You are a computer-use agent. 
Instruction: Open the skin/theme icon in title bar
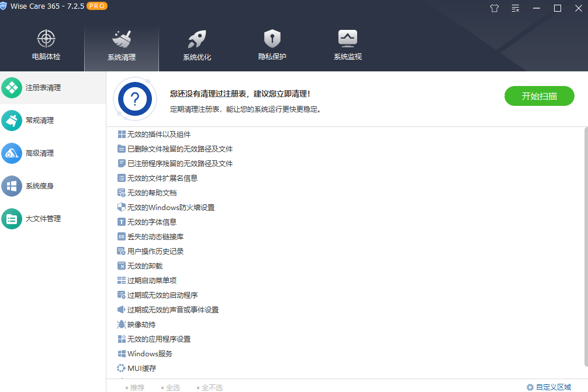pyautogui.click(x=494, y=8)
